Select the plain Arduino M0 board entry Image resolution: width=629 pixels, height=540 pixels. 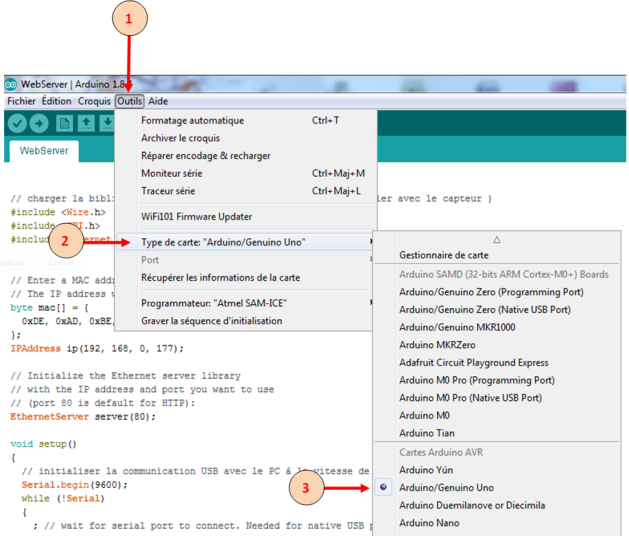coord(497,416)
